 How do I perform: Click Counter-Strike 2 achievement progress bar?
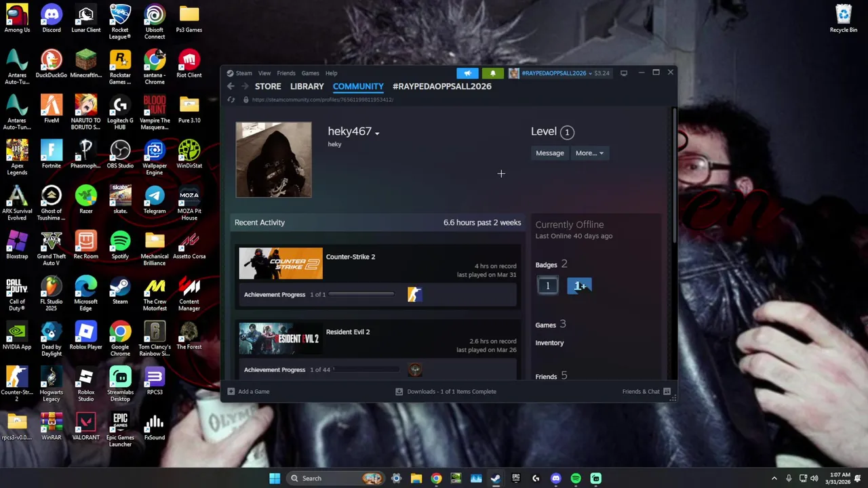coord(361,295)
